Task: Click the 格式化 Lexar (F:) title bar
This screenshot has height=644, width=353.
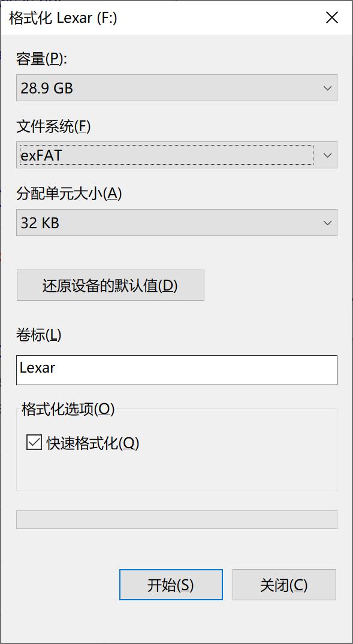Action: 150,17
